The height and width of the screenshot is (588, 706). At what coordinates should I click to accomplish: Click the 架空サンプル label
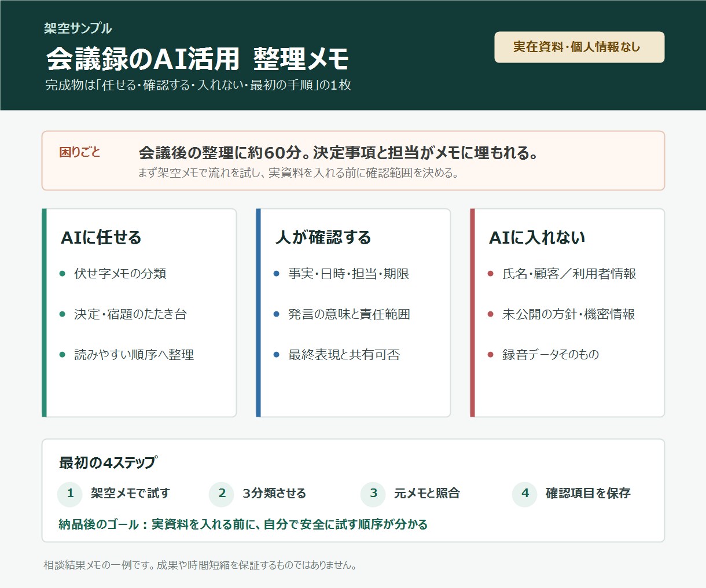(78, 28)
